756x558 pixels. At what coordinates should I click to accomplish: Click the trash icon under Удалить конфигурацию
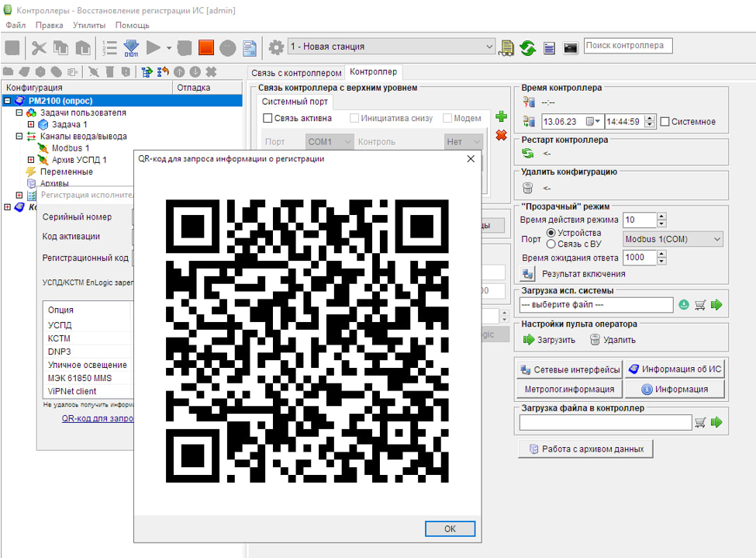pyautogui.click(x=528, y=188)
